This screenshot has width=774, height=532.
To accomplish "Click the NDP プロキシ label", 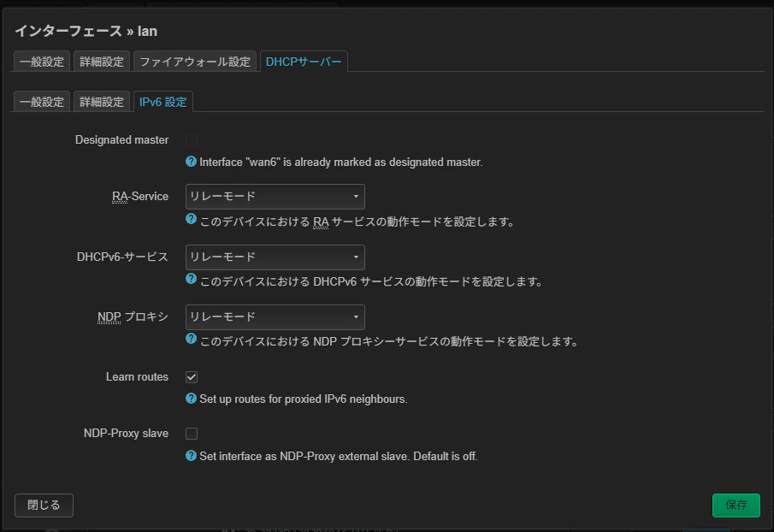I will pyautogui.click(x=133, y=316).
